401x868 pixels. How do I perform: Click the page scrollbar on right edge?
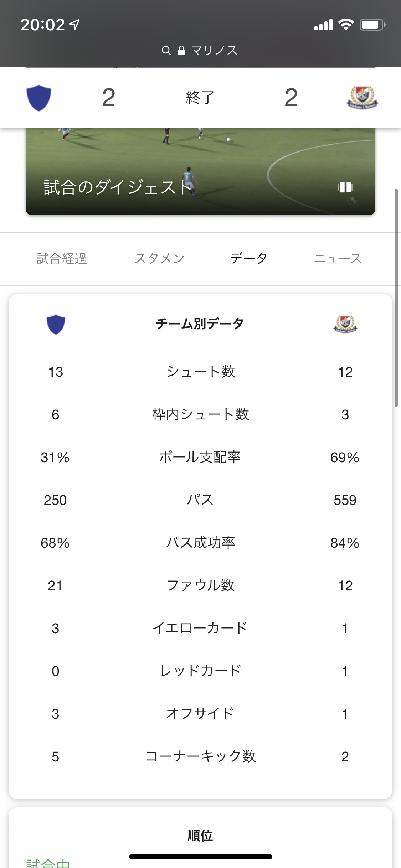(396, 298)
